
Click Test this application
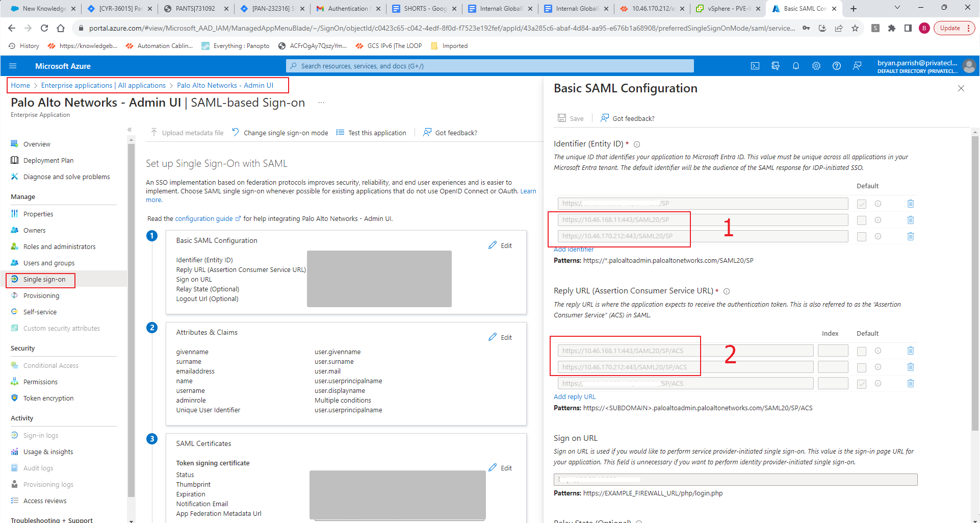371,133
